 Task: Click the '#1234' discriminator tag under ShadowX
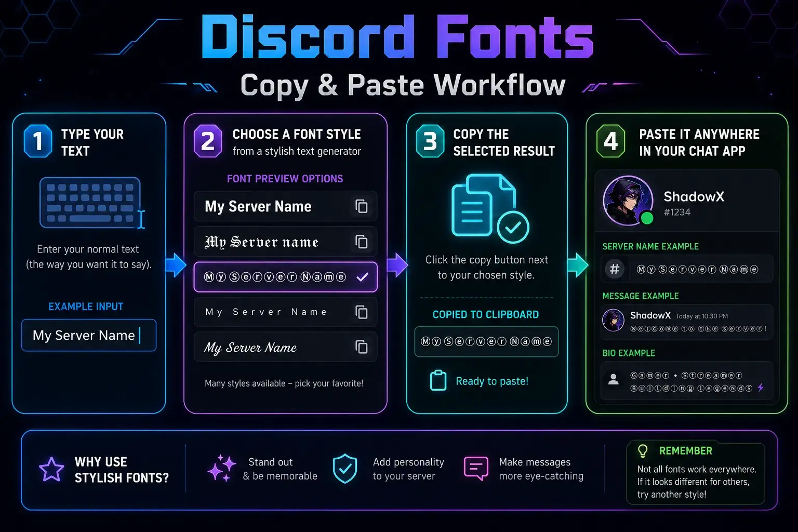[x=677, y=212]
